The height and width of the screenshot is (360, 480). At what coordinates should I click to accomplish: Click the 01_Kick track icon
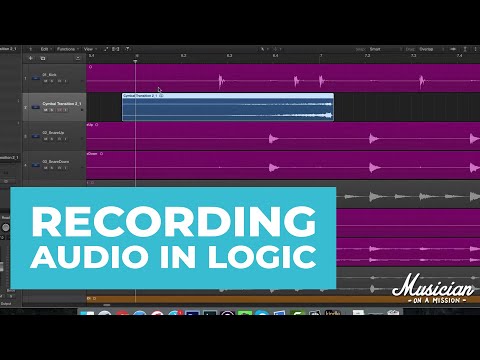(x=36, y=79)
